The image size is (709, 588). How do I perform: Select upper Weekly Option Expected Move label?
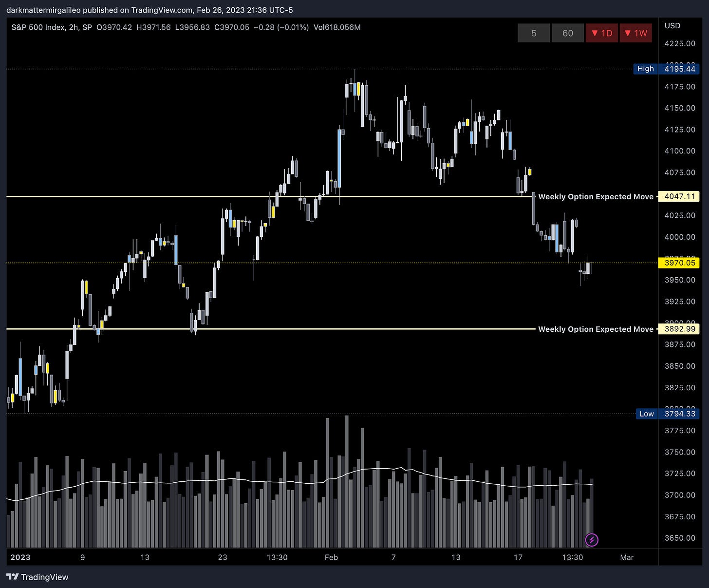tap(596, 196)
